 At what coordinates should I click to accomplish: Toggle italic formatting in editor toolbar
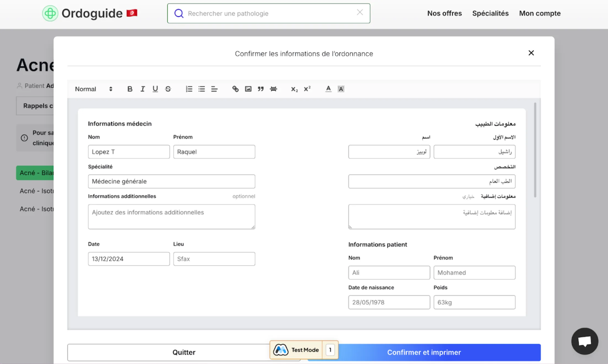tap(142, 89)
